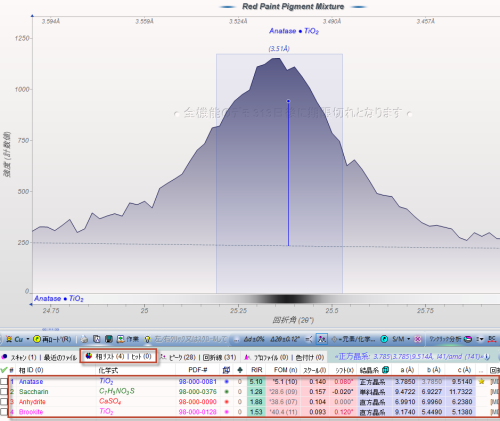Open the 作業 work icon button
This screenshot has height=421, width=500.
pyautogui.click(x=128, y=339)
